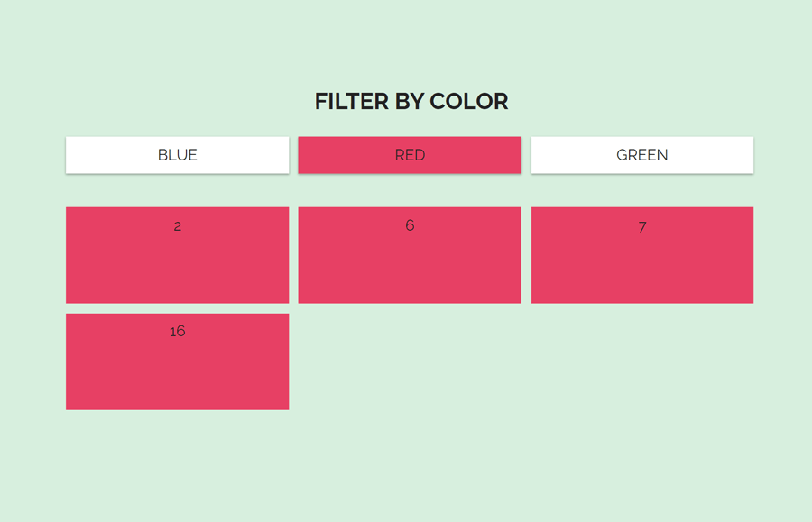Click the card labeled 6
The image size is (812, 522).
pyautogui.click(x=410, y=254)
